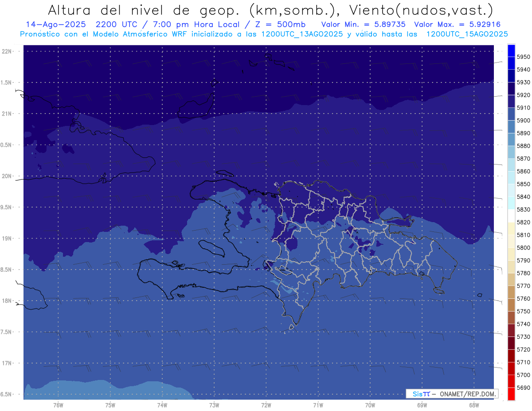Click the '5750' colorbar value

[x=523, y=311]
